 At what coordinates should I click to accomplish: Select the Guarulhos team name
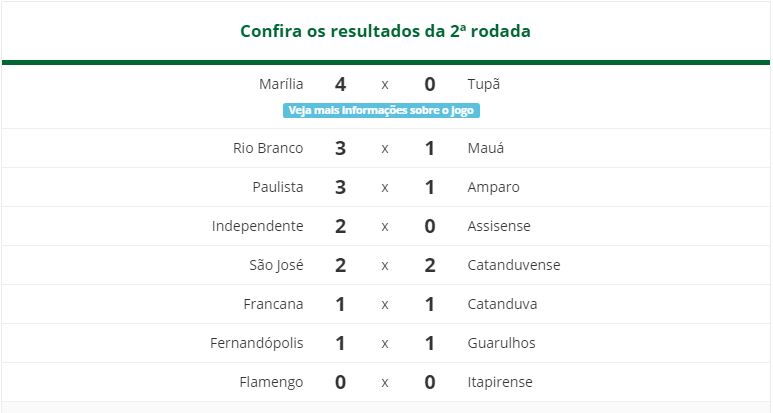(501, 343)
